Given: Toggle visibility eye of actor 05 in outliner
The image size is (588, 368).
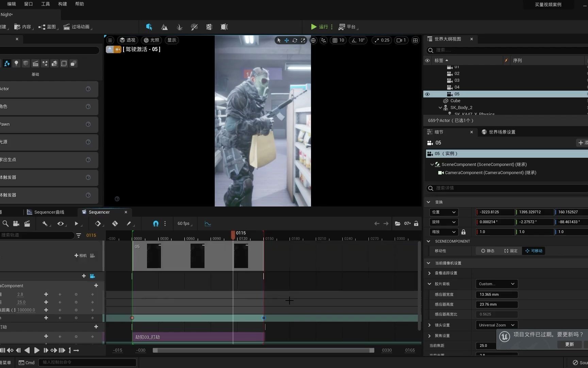Looking at the screenshot, I should (427, 94).
